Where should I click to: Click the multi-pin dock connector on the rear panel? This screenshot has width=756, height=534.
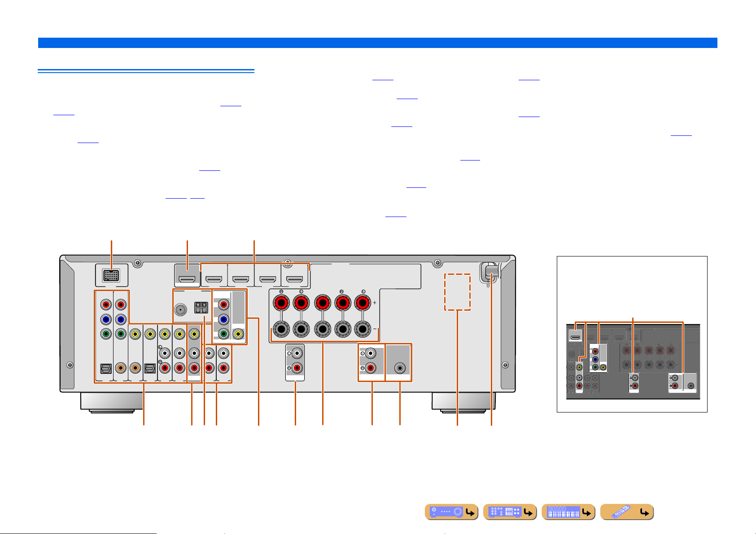[x=111, y=275]
